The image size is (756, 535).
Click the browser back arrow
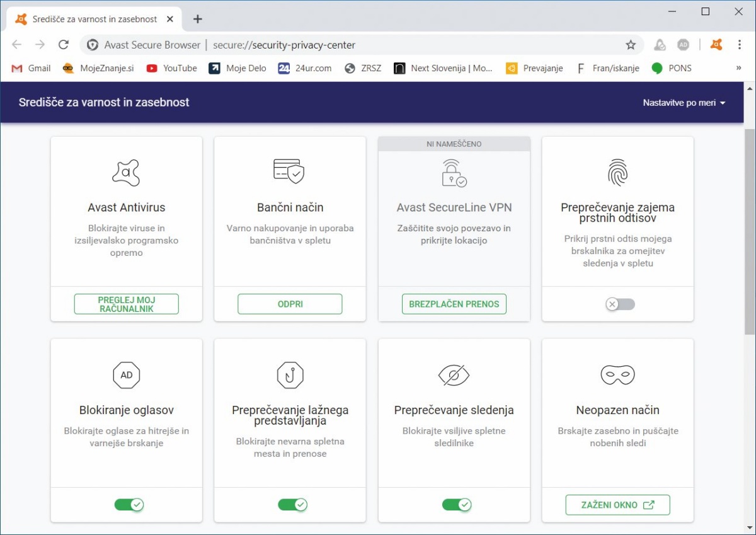tap(16, 45)
